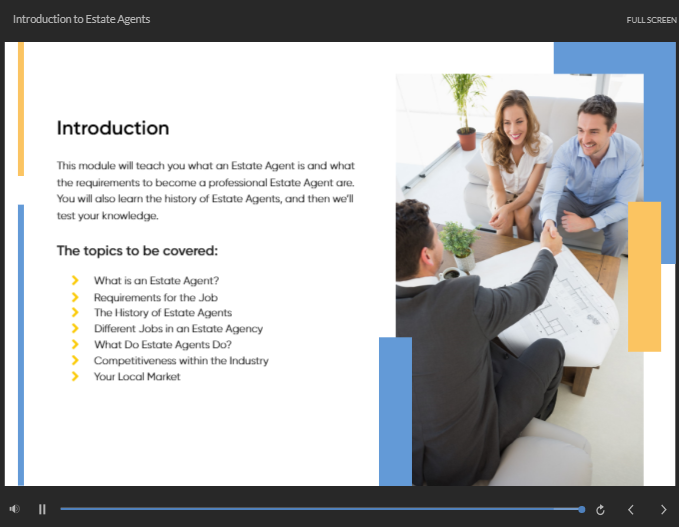This screenshot has height=527, width=679.
Task: Go to the previous slide arrow
Action: (631, 510)
